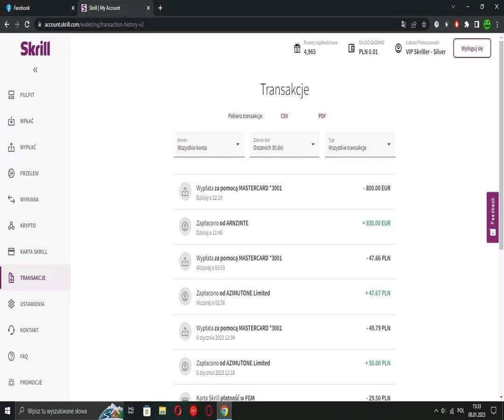Open Wpłać deposit icon
504x420 pixels.
click(11, 121)
